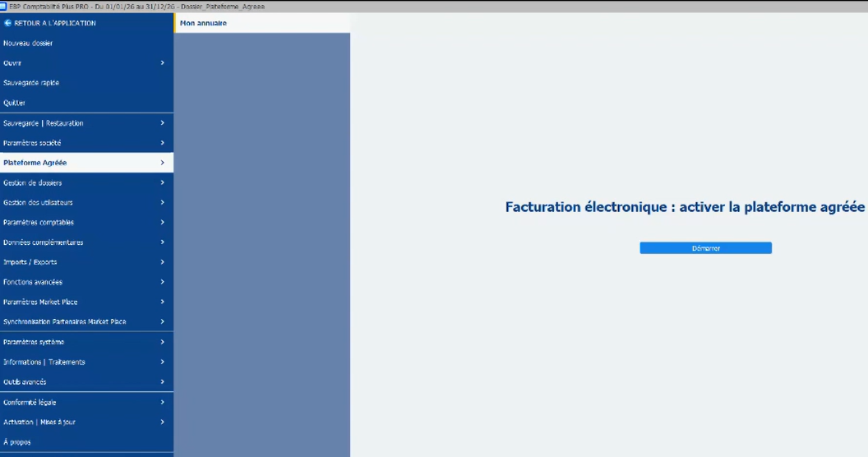Expand Informations | Traitements chevron
The height and width of the screenshot is (457, 868).
click(x=162, y=362)
